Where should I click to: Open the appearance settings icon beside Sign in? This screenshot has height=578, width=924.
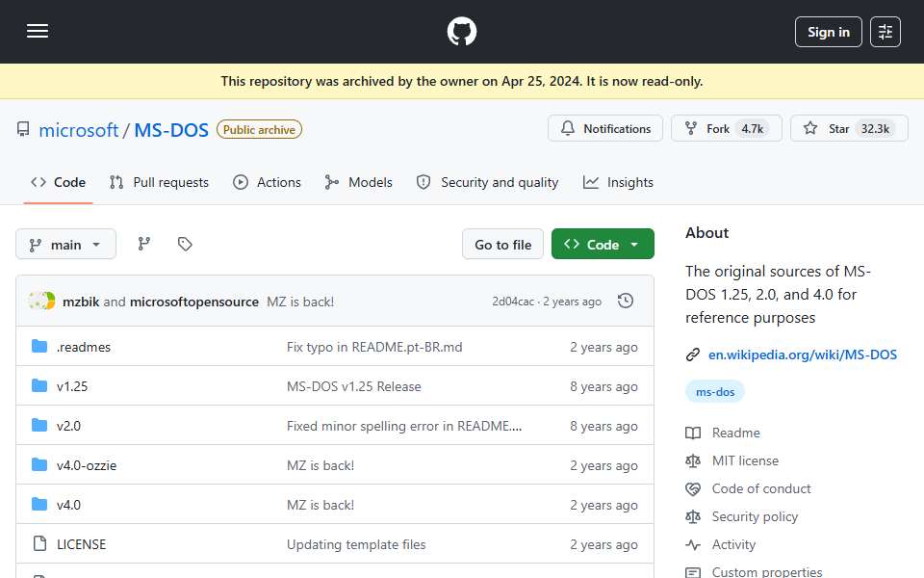(x=885, y=32)
